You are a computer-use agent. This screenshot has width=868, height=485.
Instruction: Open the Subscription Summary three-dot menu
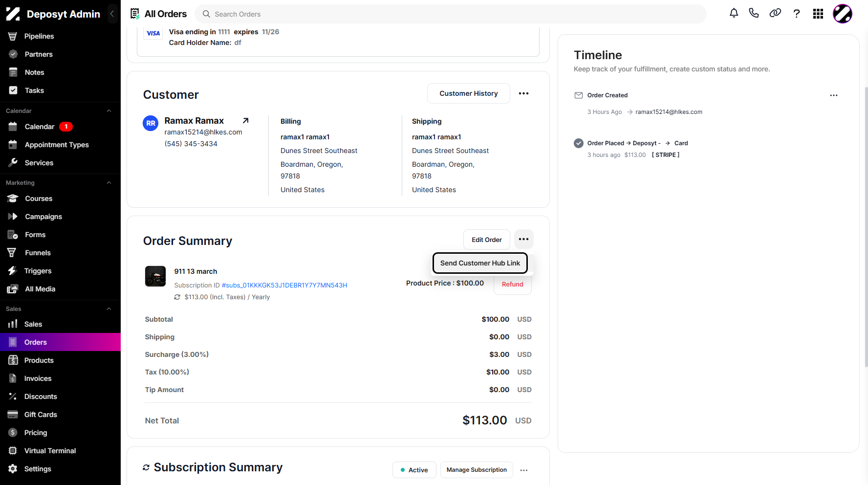click(x=524, y=470)
